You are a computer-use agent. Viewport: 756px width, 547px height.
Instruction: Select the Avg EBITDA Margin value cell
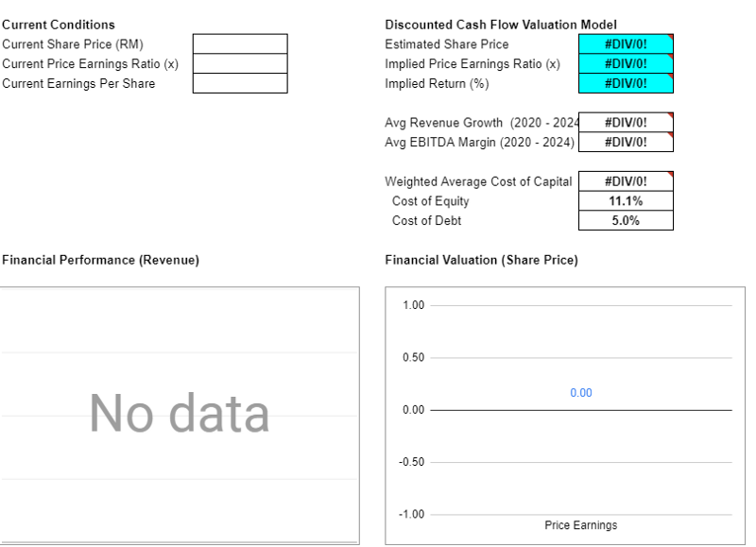point(625,143)
